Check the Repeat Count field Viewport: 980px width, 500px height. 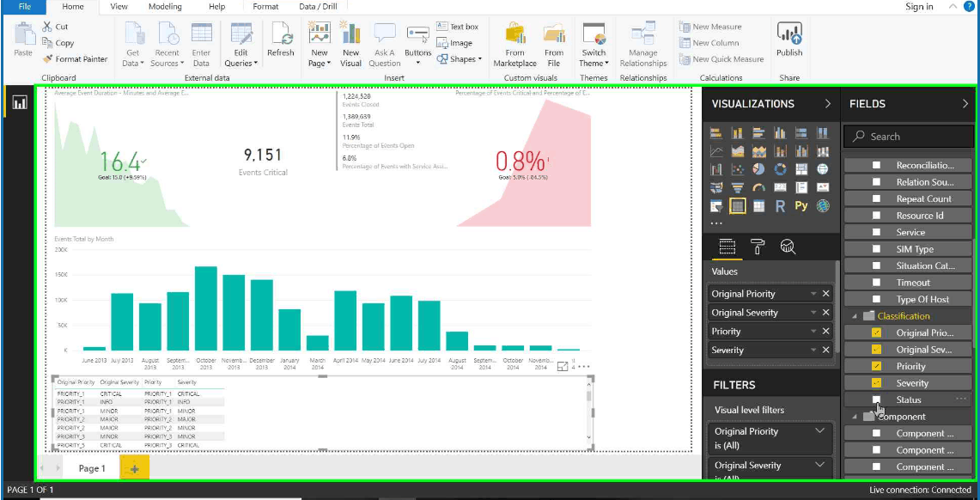pyautogui.click(x=876, y=198)
